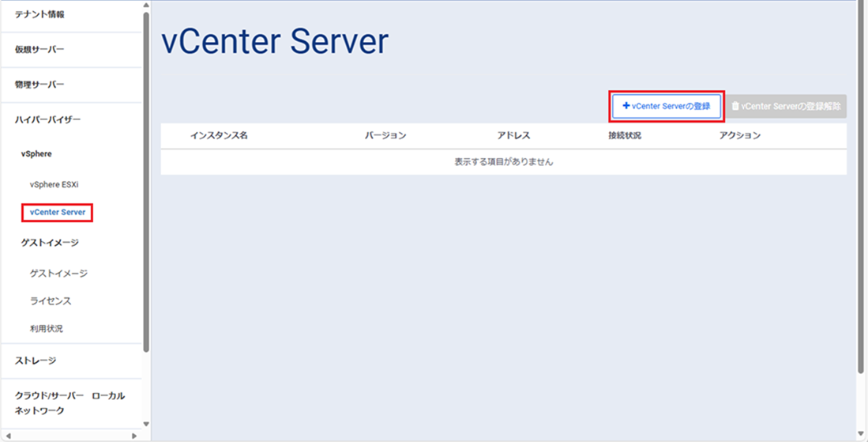This screenshot has width=868, height=442.
Task: Click the アドレス column header
Action: point(513,136)
